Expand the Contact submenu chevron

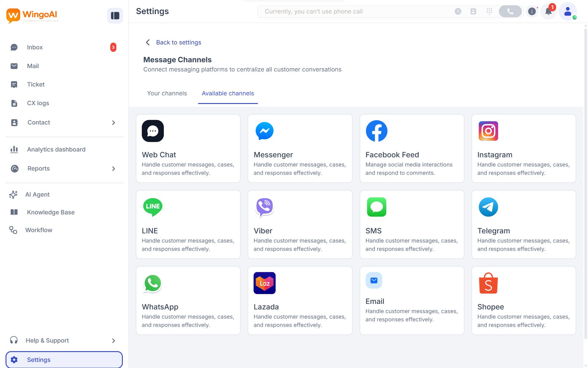click(x=114, y=123)
